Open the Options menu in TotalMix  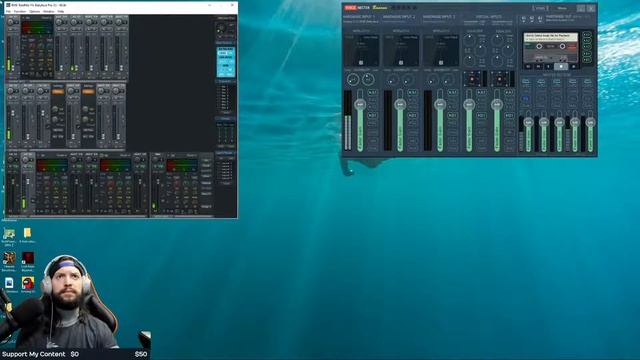pos(35,11)
